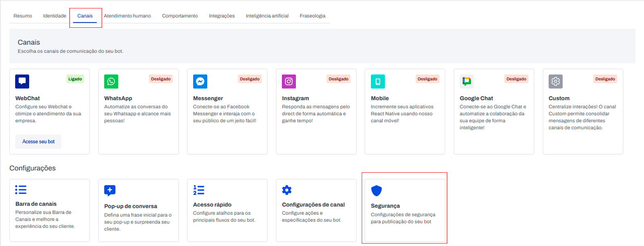Click the Barra de canais list icon

[x=21, y=190]
